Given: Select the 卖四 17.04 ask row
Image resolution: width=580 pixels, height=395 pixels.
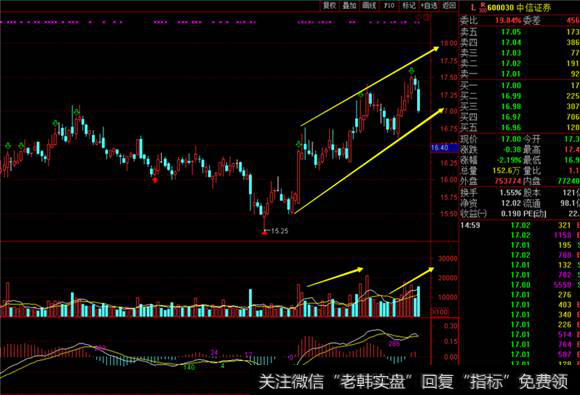Looking at the screenshot, I should point(519,43).
